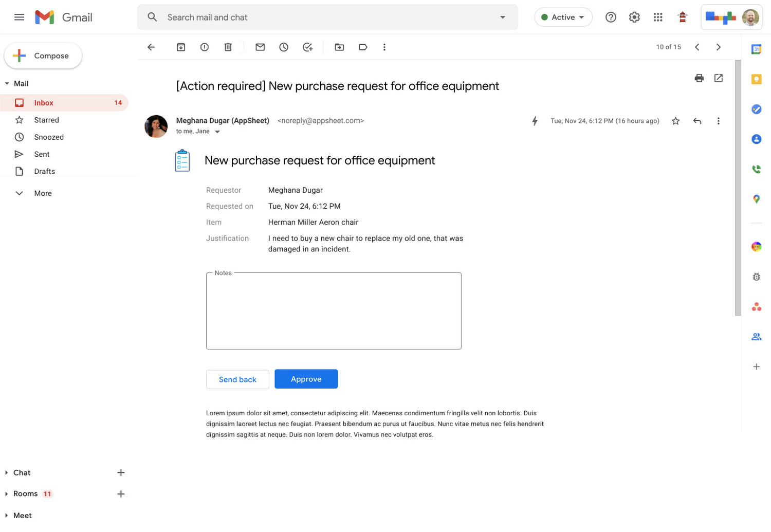Report this email as spam

[205, 47]
